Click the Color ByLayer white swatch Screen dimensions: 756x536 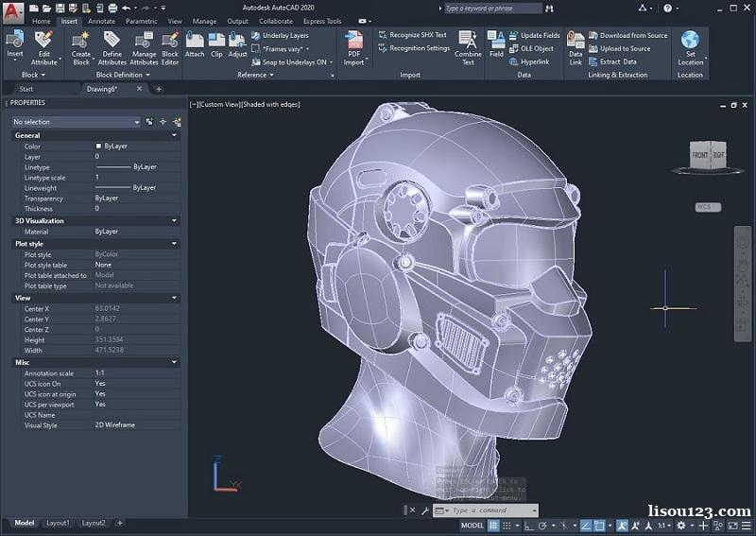click(98, 146)
